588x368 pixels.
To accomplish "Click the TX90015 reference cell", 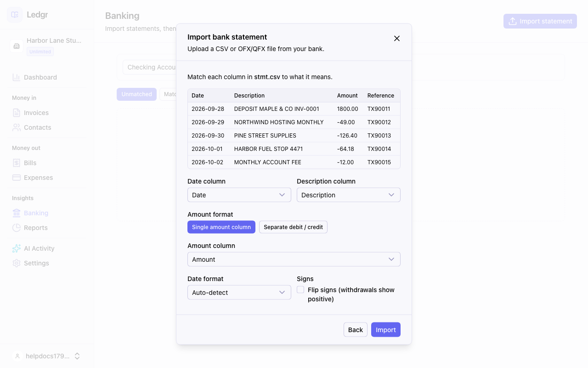I will click(x=379, y=162).
